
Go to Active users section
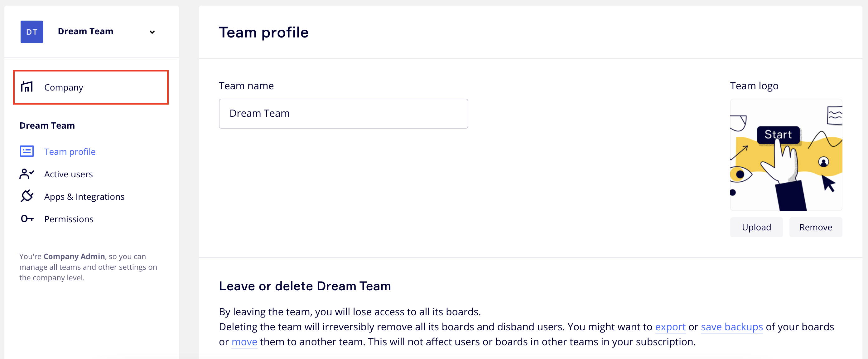pos(68,174)
